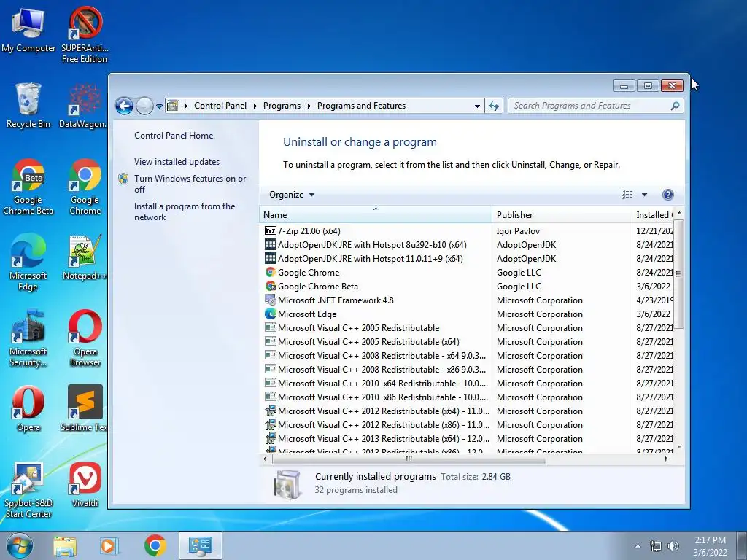The height and width of the screenshot is (560, 747).
Task: Open the Organize dropdown menu
Action: point(292,194)
